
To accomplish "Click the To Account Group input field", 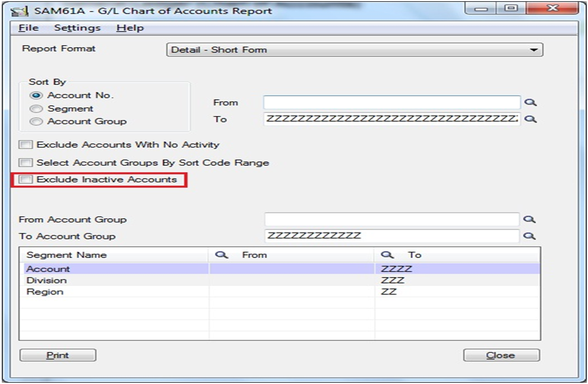I will (391, 236).
